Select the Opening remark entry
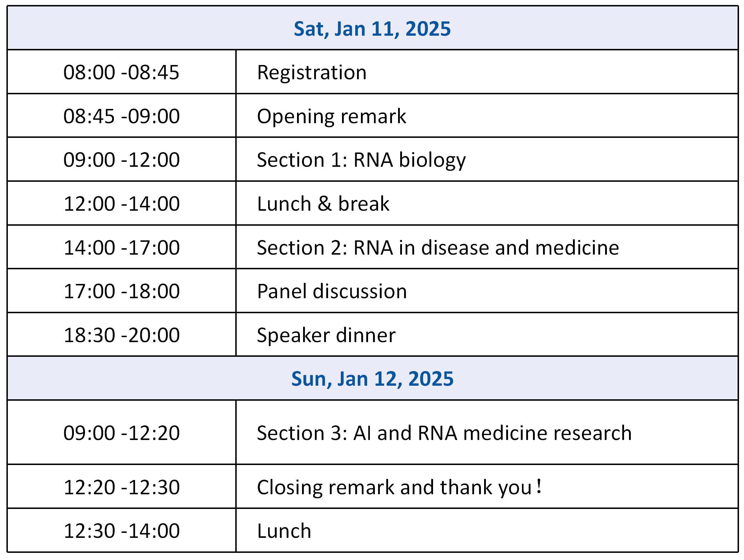The image size is (744, 560). pos(487,116)
